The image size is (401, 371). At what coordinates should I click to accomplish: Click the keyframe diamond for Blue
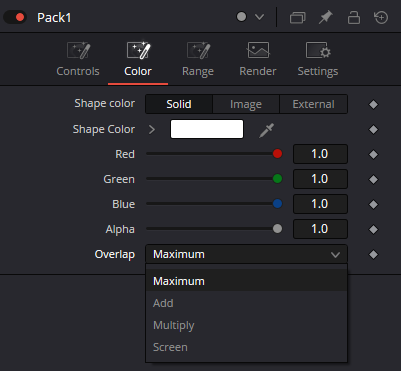373,204
